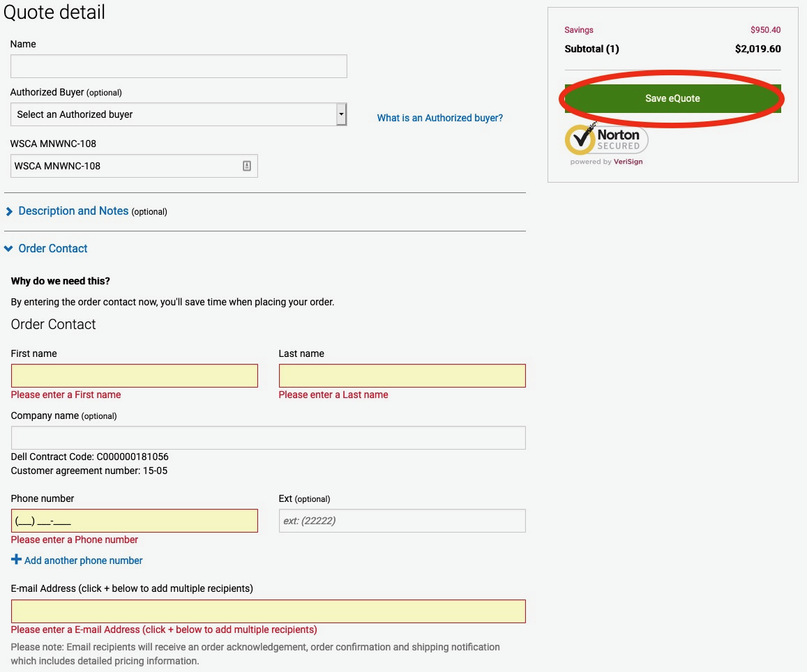Click the quote Name input field

[x=179, y=66]
